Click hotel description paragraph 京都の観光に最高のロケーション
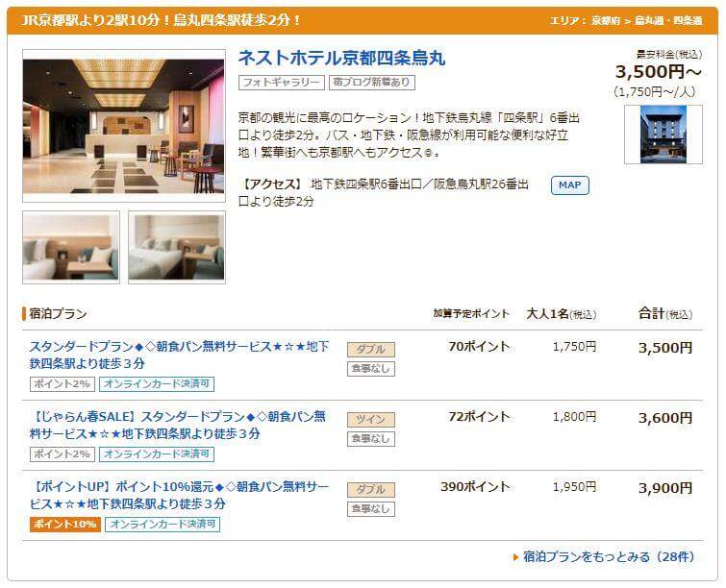 click(409, 135)
